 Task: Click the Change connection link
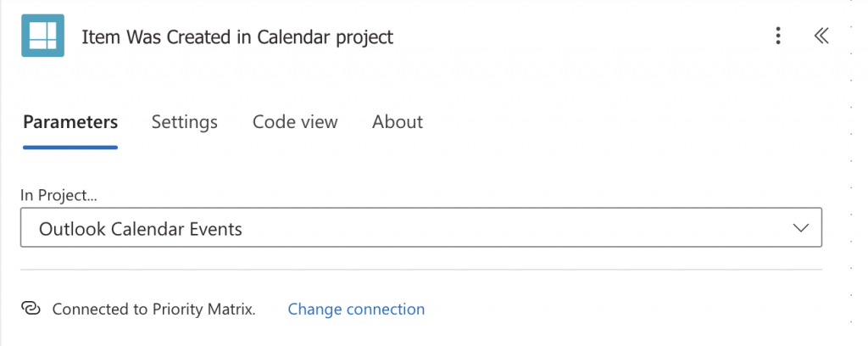click(356, 309)
